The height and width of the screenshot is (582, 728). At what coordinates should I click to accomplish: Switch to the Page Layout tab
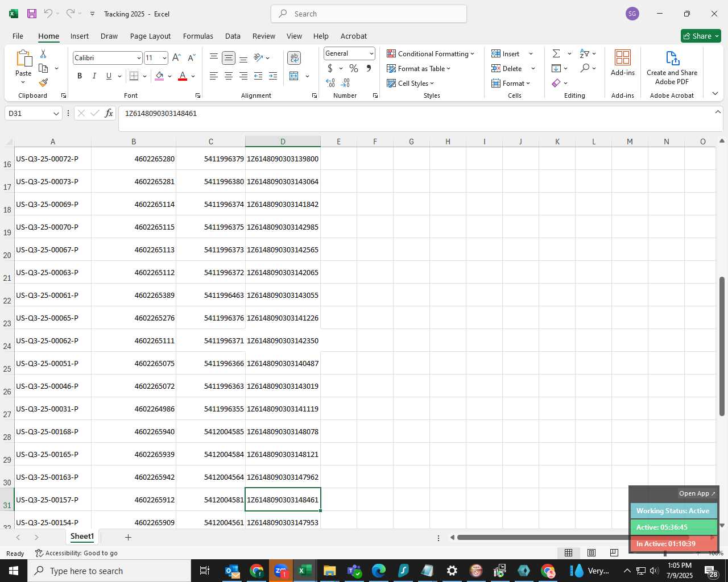pyautogui.click(x=150, y=36)
